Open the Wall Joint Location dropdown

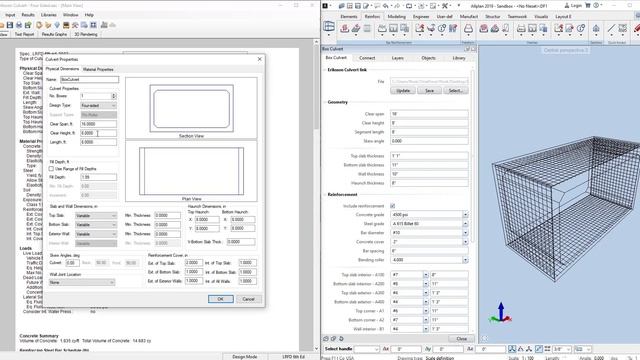82,282
